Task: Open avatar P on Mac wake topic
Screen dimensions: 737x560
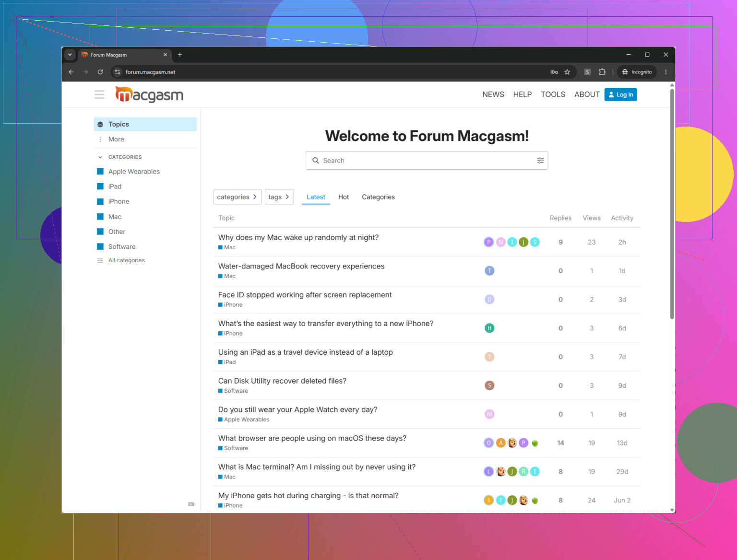Action: [488, 242]
